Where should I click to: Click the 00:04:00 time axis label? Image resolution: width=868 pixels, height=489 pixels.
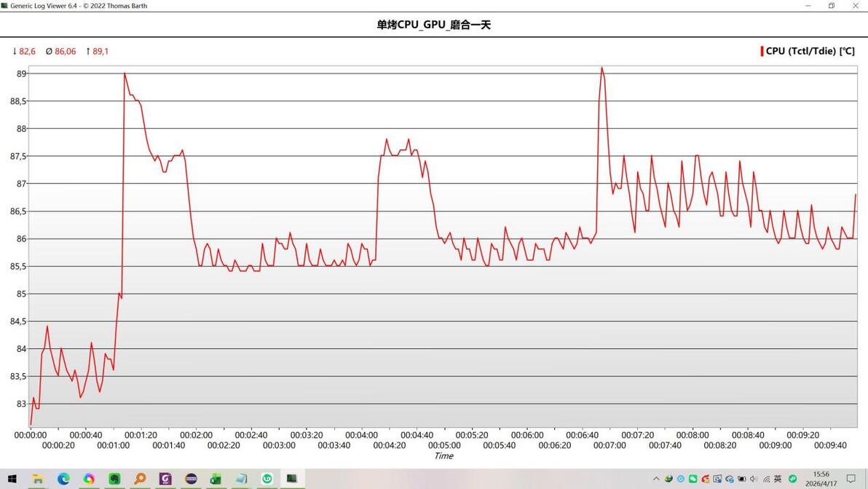pos(361,435)
